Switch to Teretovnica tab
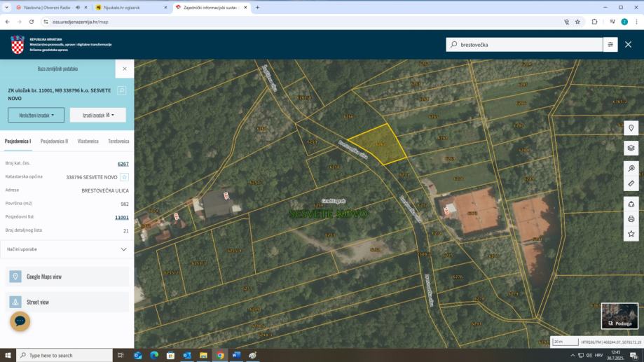The width and height of the screenshot is (644, 362). [x=118, y=141]
